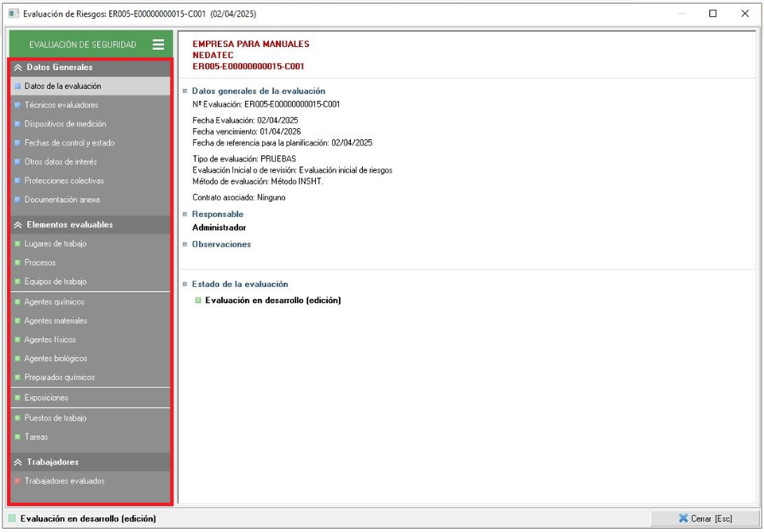
Task: Open Fechas de control y estado
Action: coord(69,143)
